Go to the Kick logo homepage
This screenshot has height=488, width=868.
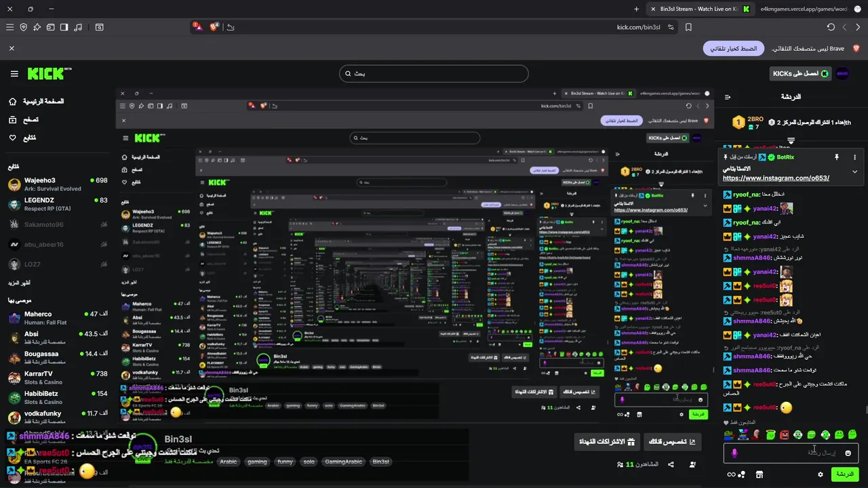50,73
